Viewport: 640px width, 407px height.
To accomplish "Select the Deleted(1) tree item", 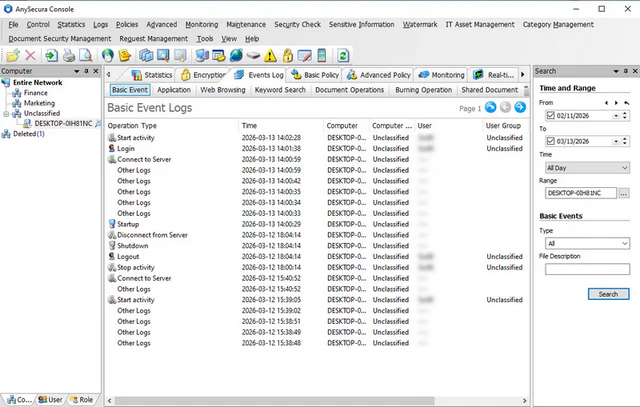I will tap(29, 133).
